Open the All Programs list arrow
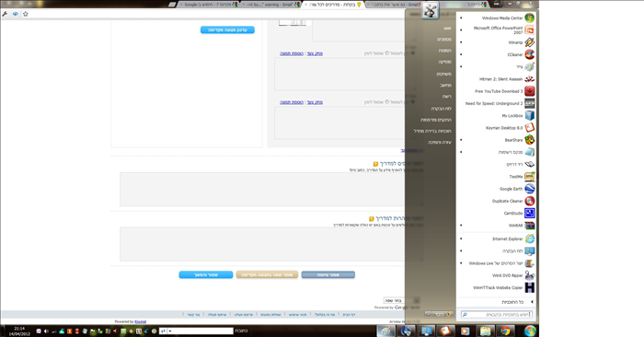 [532, 302]
